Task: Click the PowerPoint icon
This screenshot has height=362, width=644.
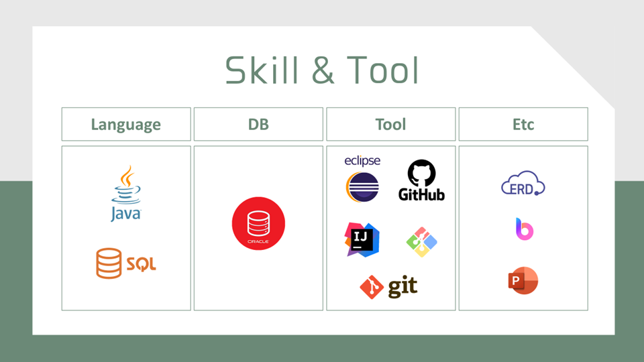Action: tap(523, 281)
